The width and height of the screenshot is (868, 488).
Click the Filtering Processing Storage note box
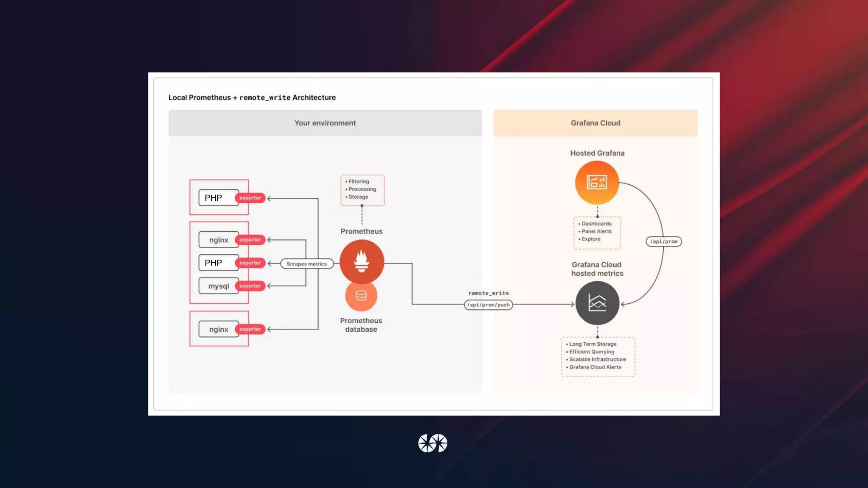pos(362,190)
